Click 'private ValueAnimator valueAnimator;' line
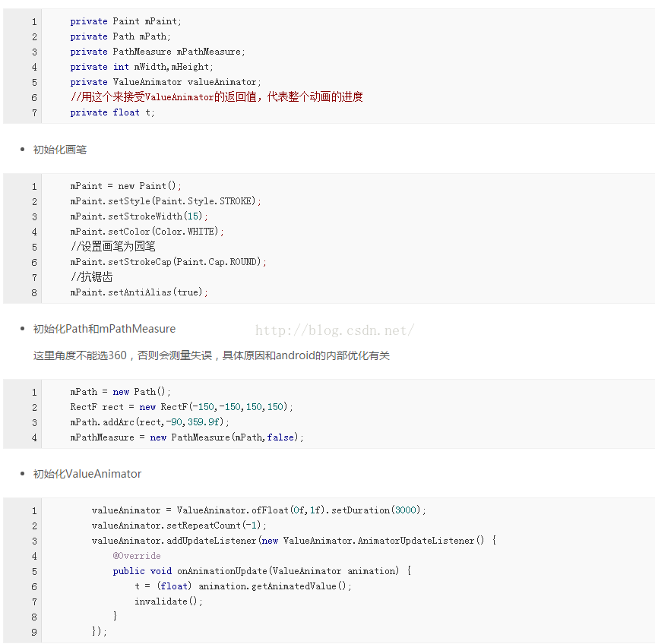 pos(166,82)
